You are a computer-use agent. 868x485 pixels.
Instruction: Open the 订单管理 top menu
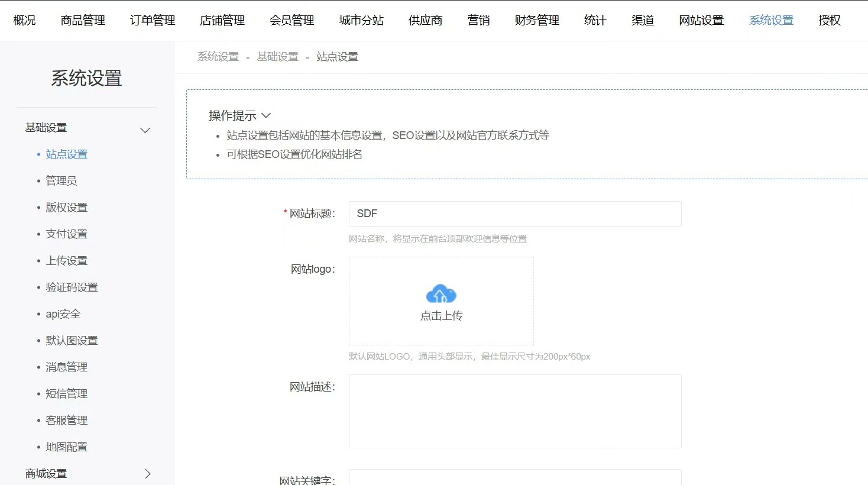coord(153,20)
